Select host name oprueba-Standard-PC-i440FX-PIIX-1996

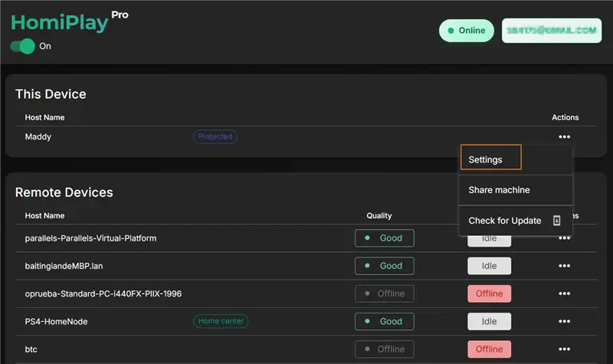coord(103,293)
